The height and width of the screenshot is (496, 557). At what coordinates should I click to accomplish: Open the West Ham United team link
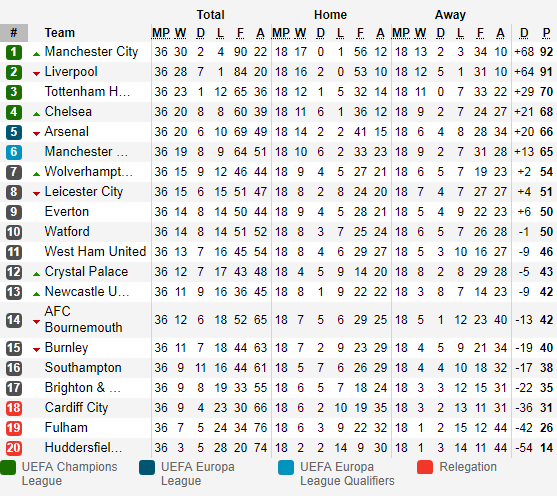pyautogui.click(x=95, y=252)
